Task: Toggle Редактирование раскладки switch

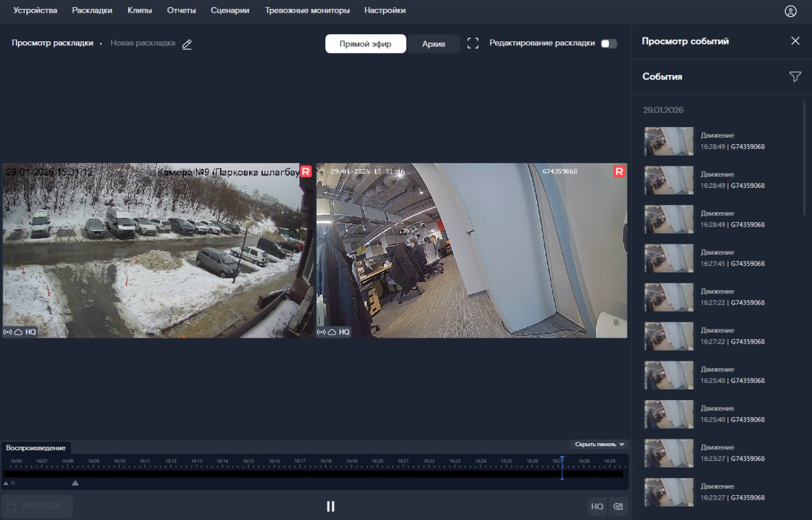Action: click(x=608, y=43)
